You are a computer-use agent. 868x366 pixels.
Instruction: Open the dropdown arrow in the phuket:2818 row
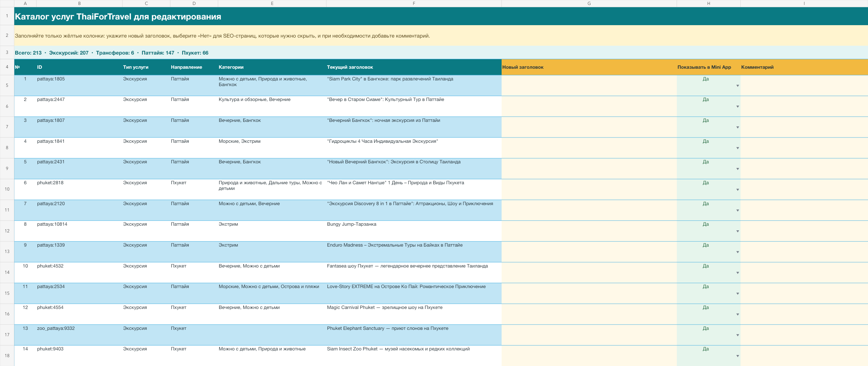click(737, 190)
